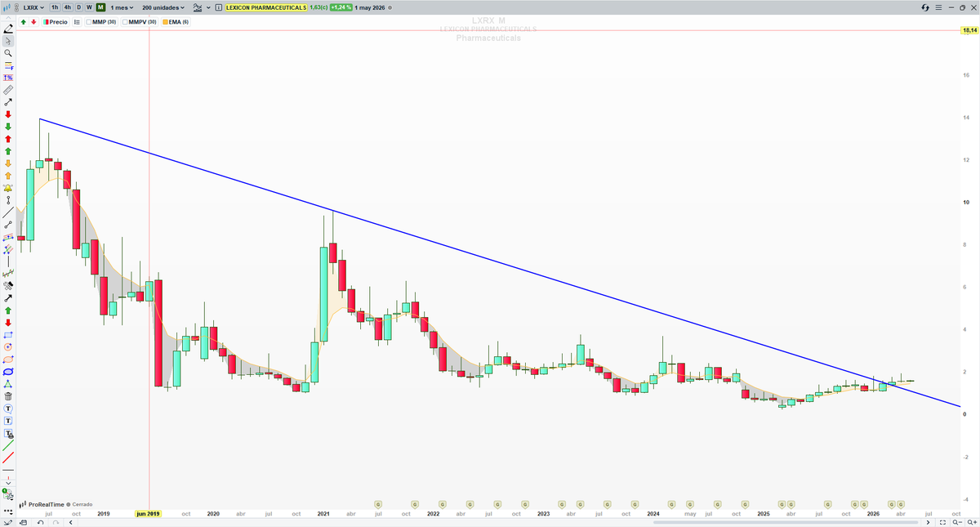Select the black diagonal arrow tool near the ruler
Image resolution: width=980 pixels, height=527 pixels.
click(8, 102)
